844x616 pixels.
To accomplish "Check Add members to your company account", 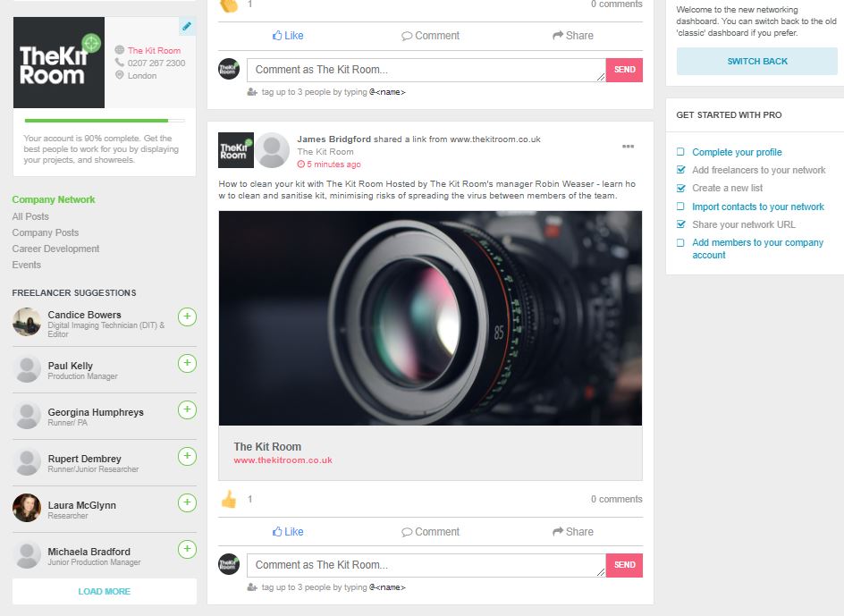I will tap(681, 242).
